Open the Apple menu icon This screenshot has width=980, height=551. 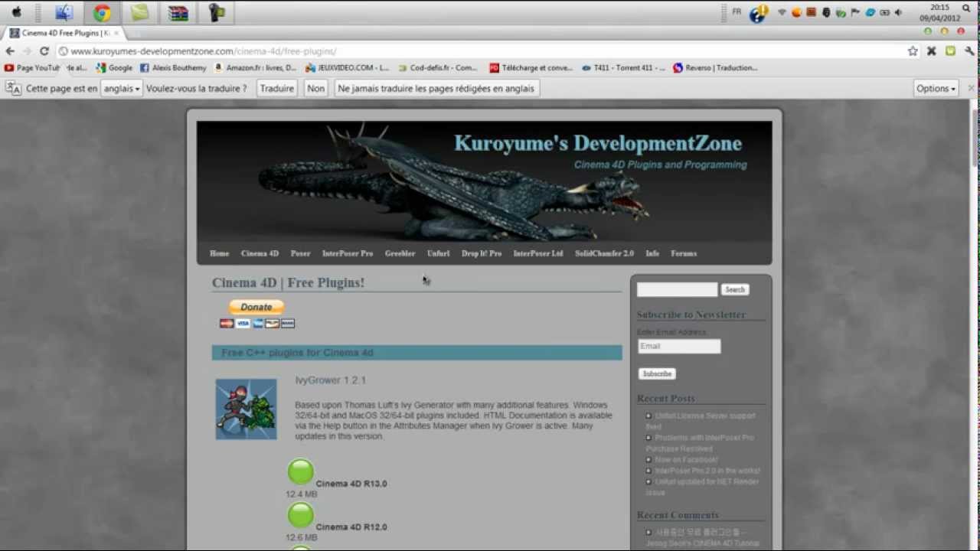pos(16,12)
